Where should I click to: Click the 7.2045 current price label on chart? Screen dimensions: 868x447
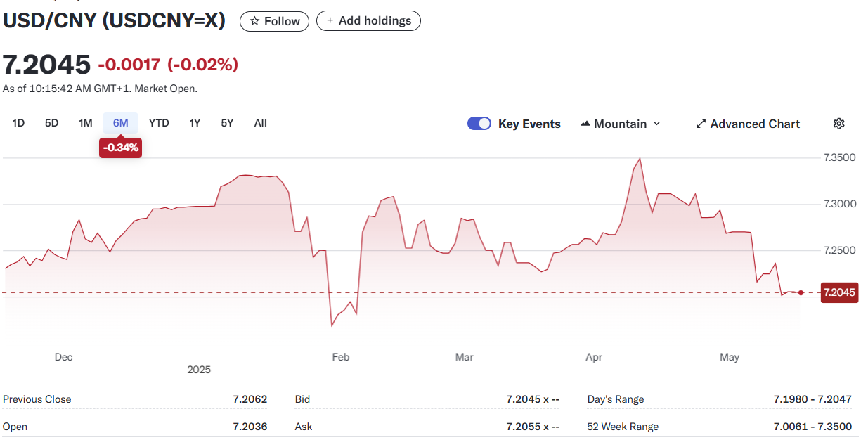[839, 292]
